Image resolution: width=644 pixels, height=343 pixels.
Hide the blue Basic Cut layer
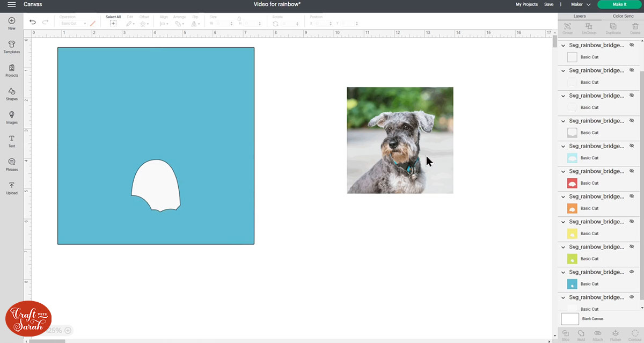coord(632,272)
